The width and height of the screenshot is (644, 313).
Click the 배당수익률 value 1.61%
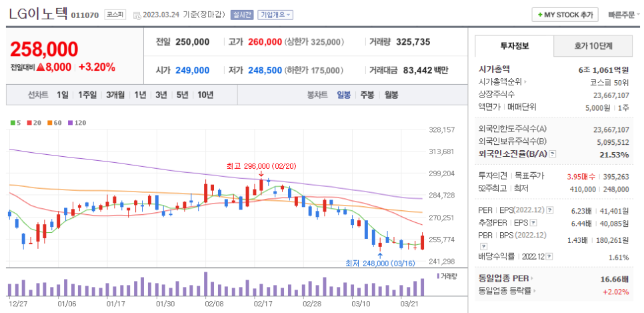point(618,258)
